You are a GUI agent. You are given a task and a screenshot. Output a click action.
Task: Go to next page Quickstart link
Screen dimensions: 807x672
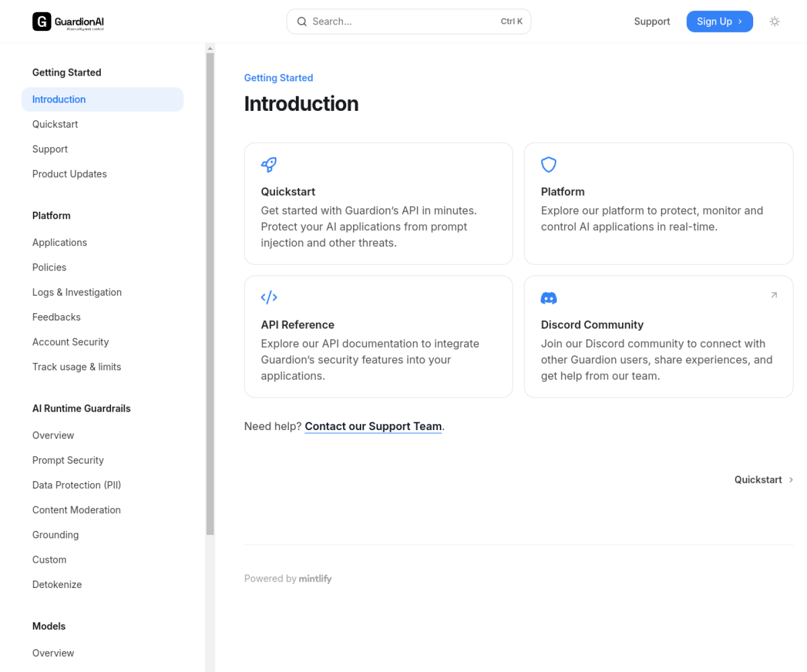click(x=764, y=480)
